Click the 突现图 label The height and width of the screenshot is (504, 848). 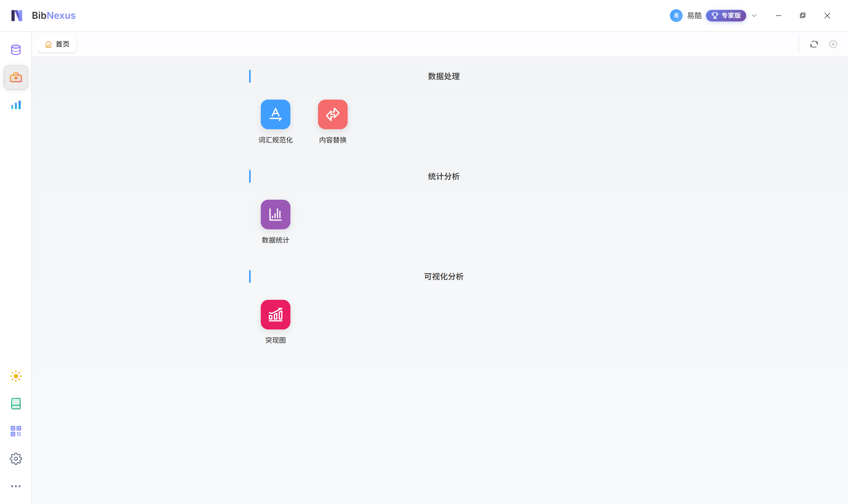coord(275,340)
